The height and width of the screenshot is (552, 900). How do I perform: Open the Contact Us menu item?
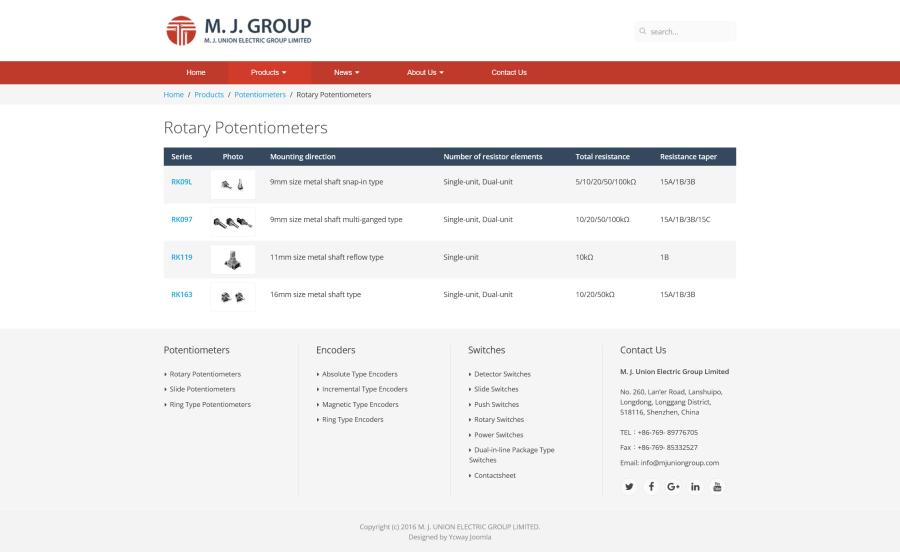click(509, 73)
